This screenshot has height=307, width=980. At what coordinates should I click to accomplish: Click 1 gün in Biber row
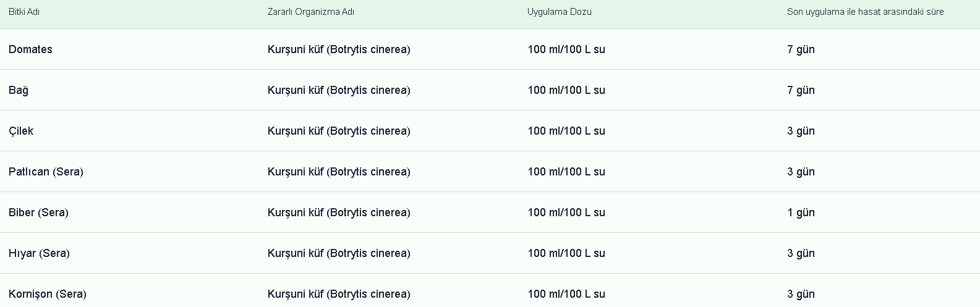(x=801, y=212)
